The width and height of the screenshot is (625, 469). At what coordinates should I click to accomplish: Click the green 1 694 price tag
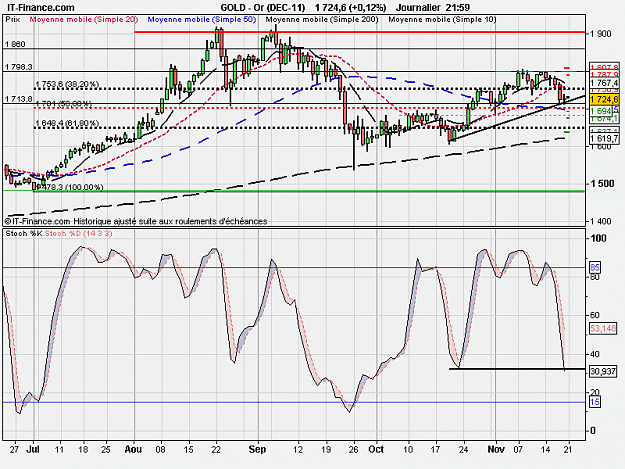601,111
